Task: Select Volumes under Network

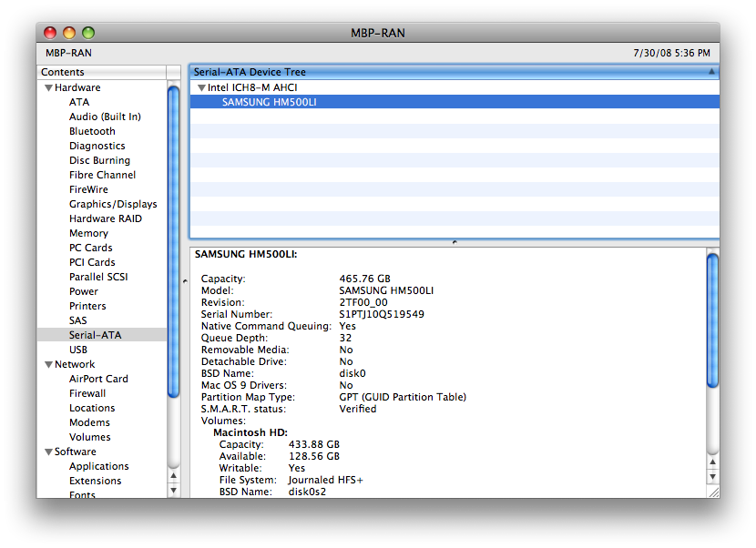Action: (89, 437)
